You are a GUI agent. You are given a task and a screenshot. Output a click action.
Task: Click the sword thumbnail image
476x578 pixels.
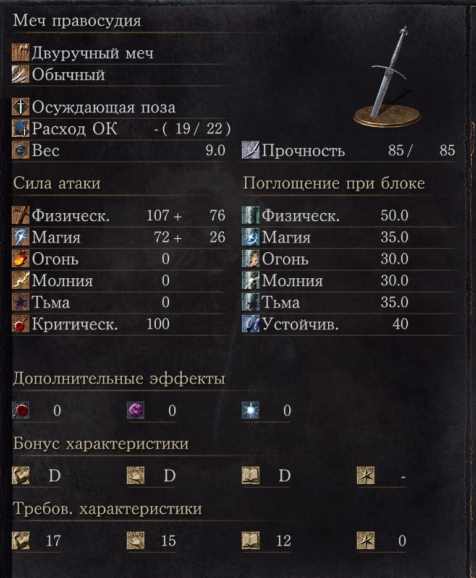coord(387,77)
